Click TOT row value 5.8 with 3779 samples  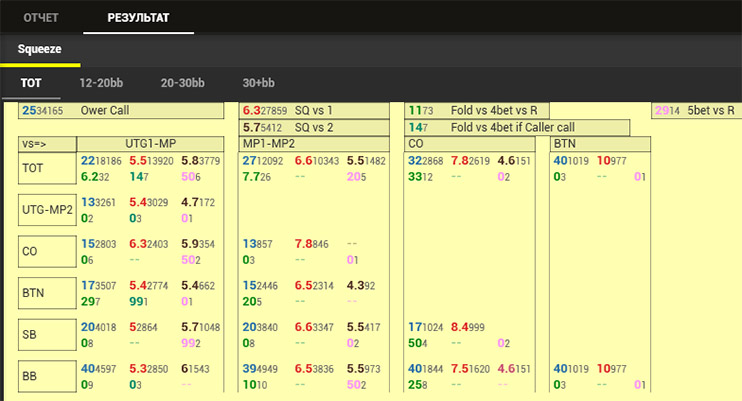pos(201,161)
